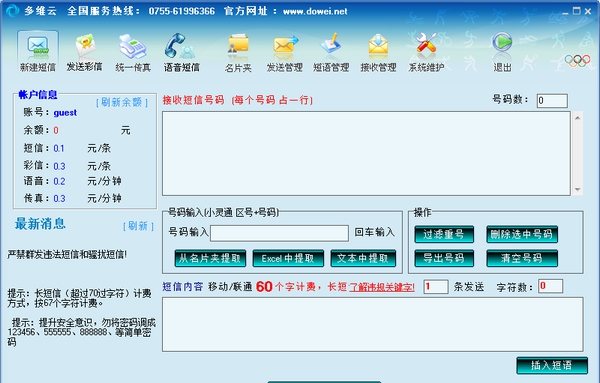Open the 新建短信 new message tool
600x383 pixels.
pos(38,52)
